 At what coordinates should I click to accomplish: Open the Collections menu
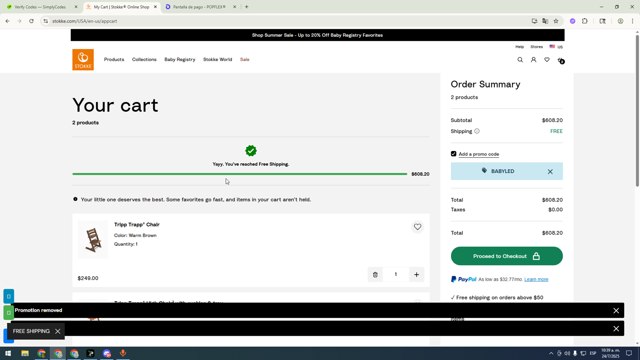[144, 60]
